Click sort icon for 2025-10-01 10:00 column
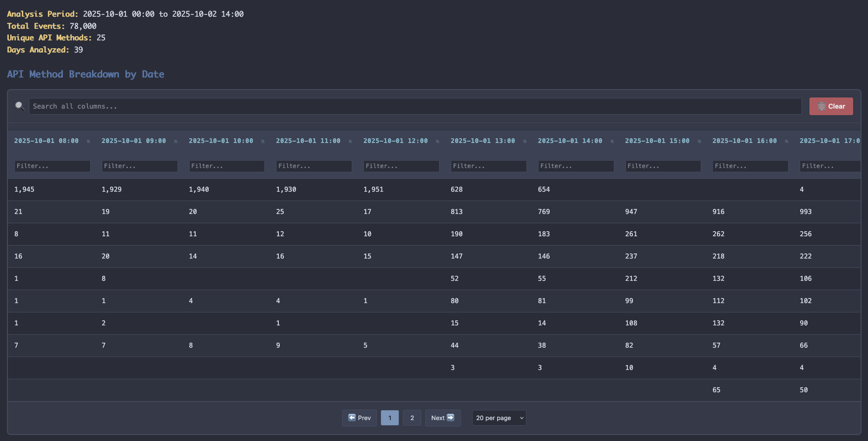The image size is (868, 441). pos(263,141)
